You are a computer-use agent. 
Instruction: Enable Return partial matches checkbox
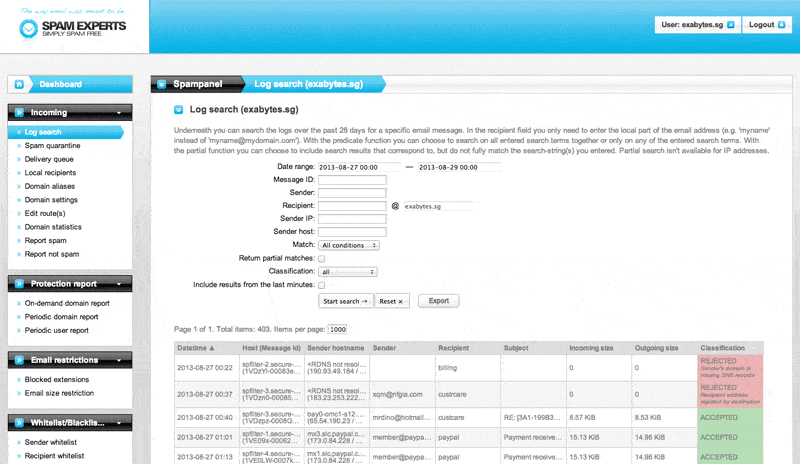322,258
